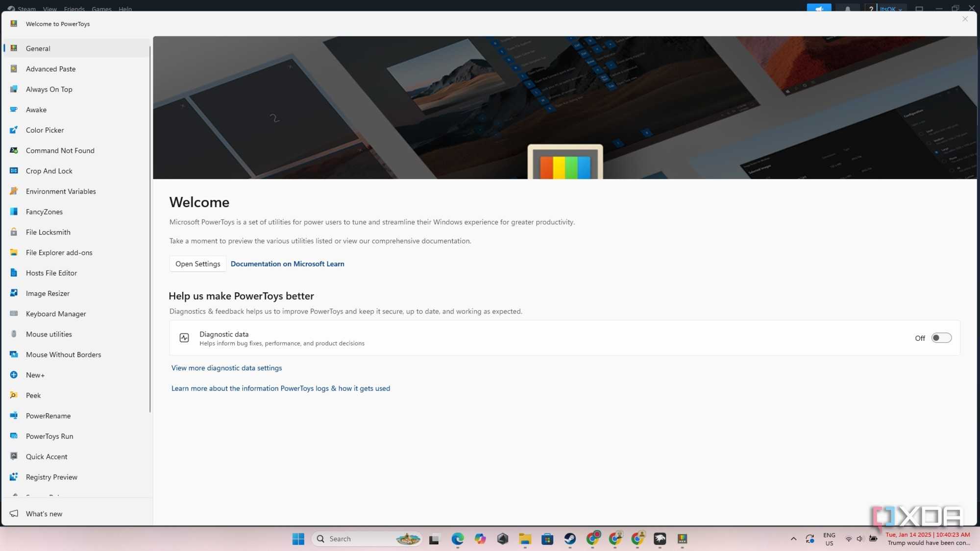Open Learn more about PowerToys logs link

pyautogui.click(x=280, y=388)
